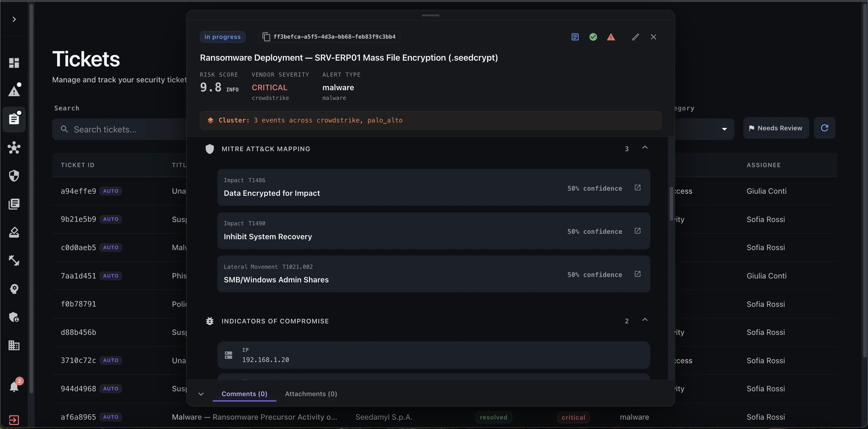Open ticket c0d0aeb5

pyautogui.click(x=78, y=248)
